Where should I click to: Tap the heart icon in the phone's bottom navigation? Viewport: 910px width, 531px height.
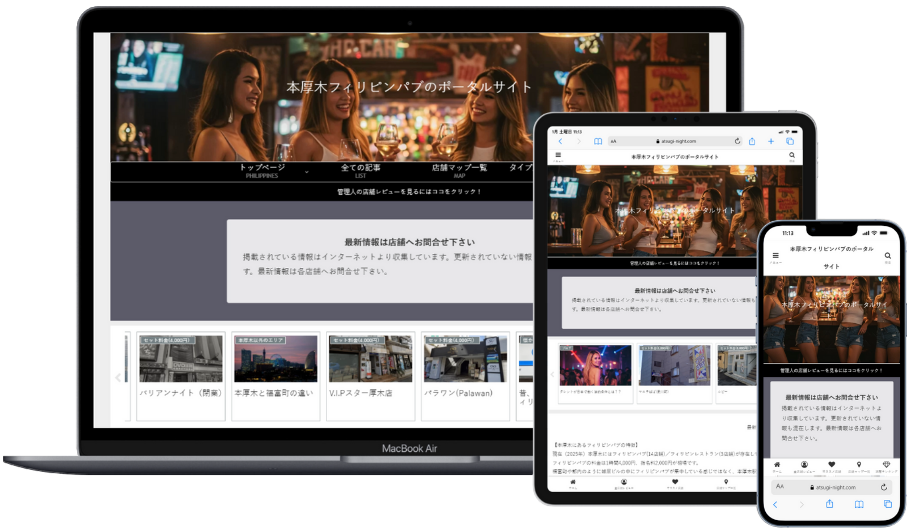[x=831, y=464]
